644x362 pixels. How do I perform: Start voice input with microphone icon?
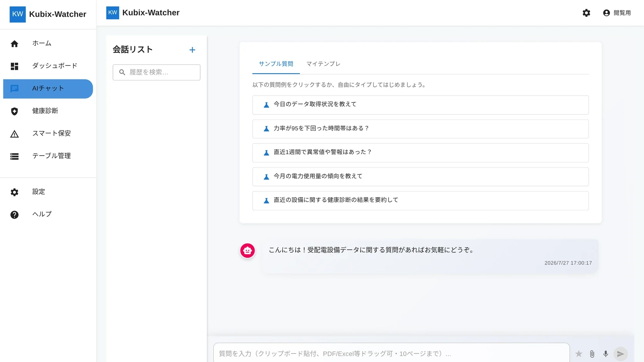coord(605,354)
